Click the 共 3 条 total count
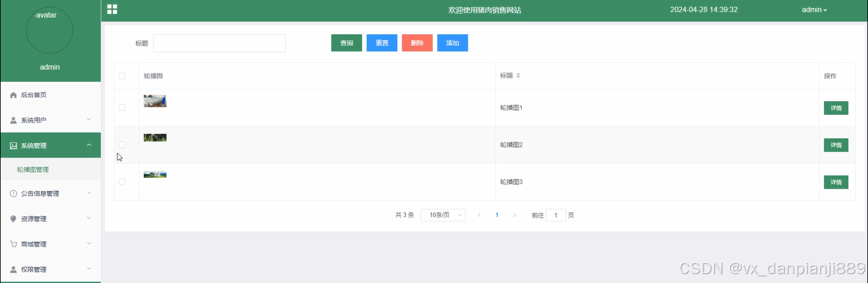Image resolution: width=868 pixels, height=283 pixels. tap(405, 215)
